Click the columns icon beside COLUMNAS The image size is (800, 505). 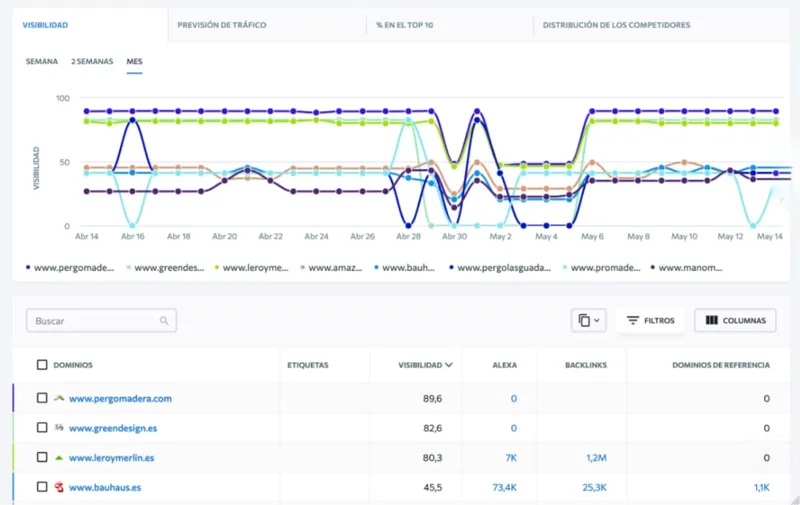pos(711,321)
